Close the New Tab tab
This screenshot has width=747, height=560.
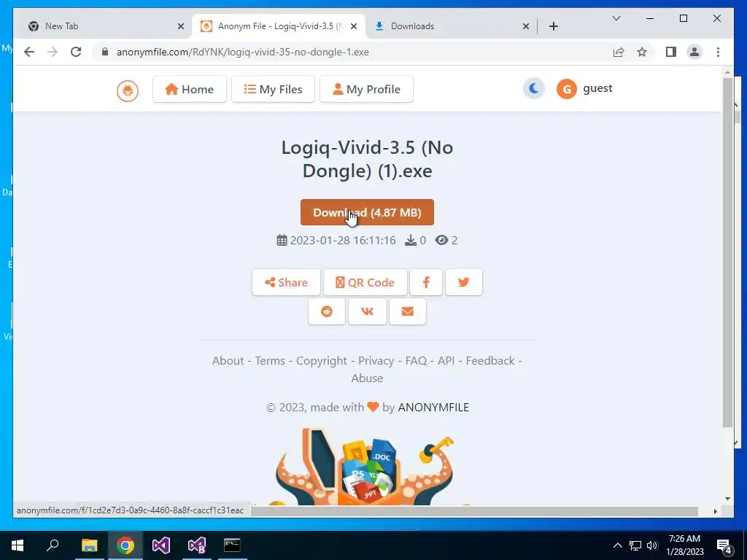(x=181, y=27)
